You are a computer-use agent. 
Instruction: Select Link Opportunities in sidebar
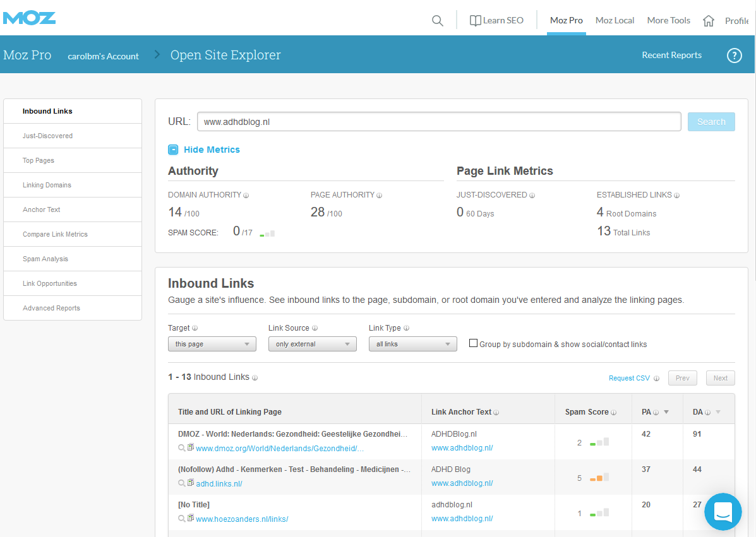pyautogui.click(x=73, y=283)
